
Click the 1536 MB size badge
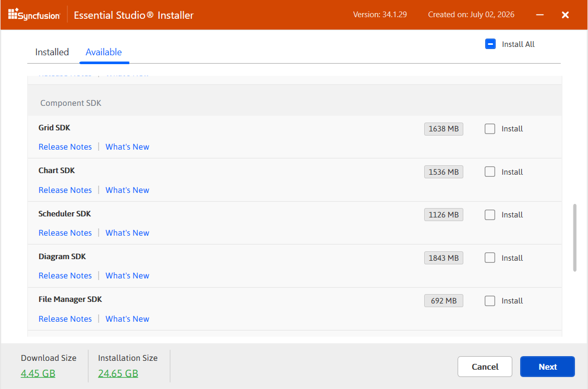[443, 172]
